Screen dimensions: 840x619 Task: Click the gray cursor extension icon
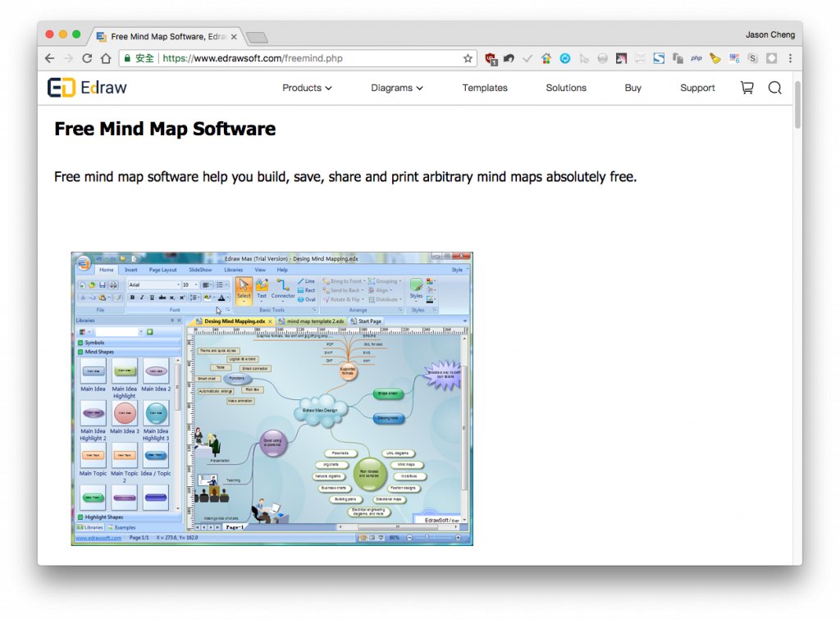[x=584, y=58]
